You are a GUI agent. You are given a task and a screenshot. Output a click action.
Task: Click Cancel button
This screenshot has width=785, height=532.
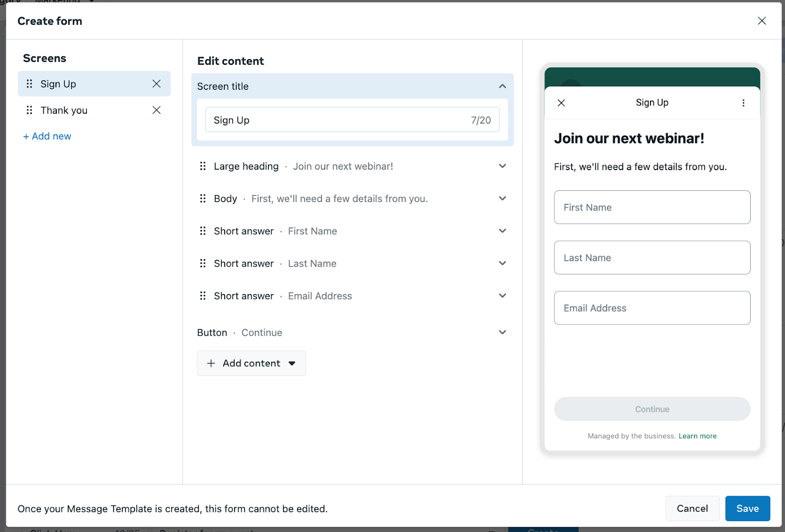click(692, 508)
